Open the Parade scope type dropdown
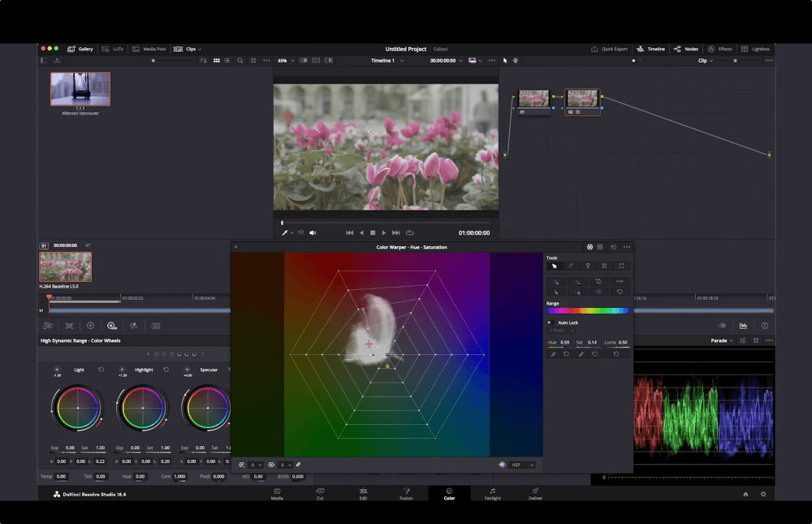 [x=722, y=340]
